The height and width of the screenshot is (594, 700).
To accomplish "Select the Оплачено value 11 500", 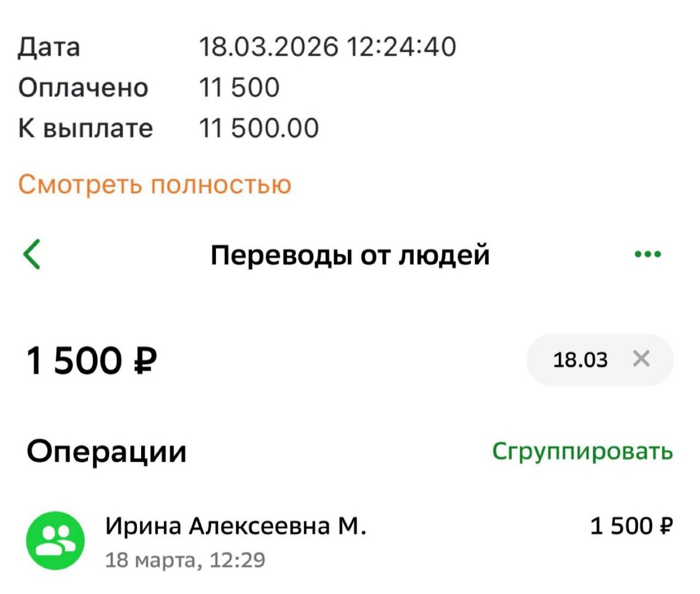I will pos(239,87).
